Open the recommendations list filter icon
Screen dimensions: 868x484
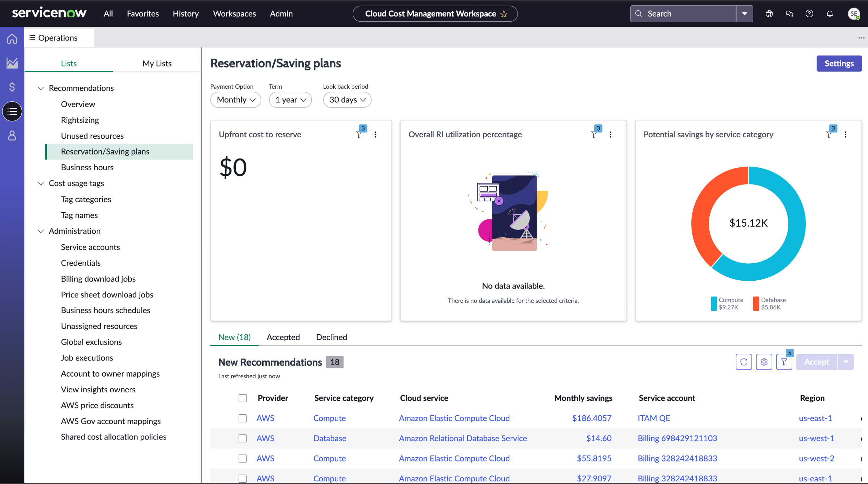tap(784, 362)
